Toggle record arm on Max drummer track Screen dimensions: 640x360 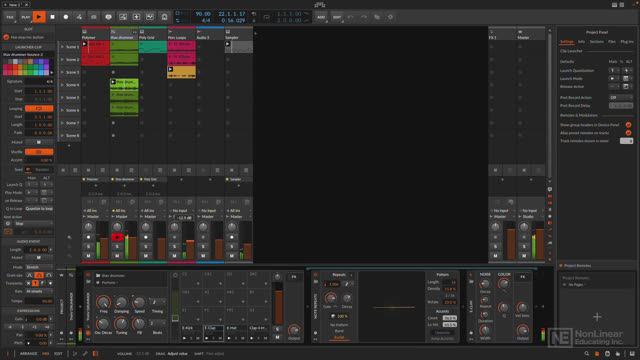coord(117,237)
